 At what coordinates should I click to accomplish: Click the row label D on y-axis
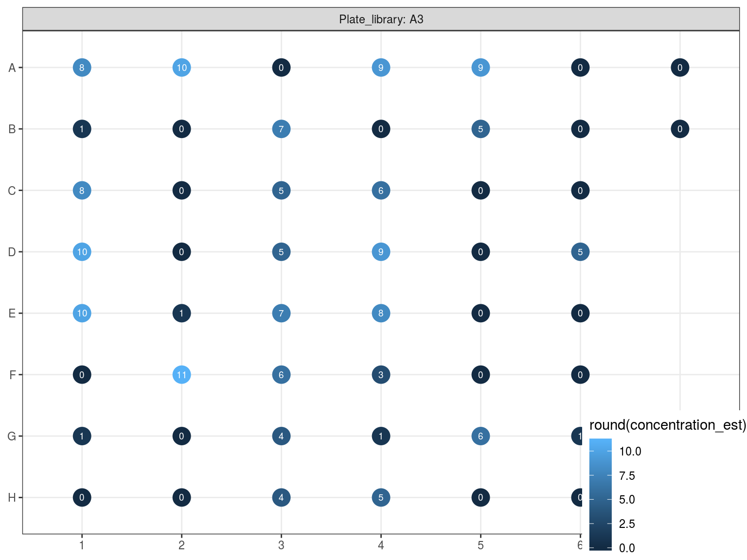coord(12,252)
